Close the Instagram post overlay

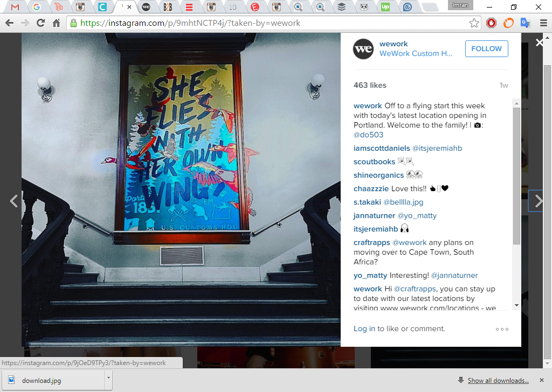click(539, 43)
